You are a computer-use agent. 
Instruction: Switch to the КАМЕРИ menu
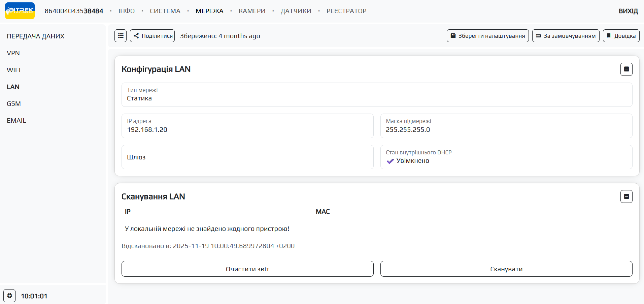(252, 11)
